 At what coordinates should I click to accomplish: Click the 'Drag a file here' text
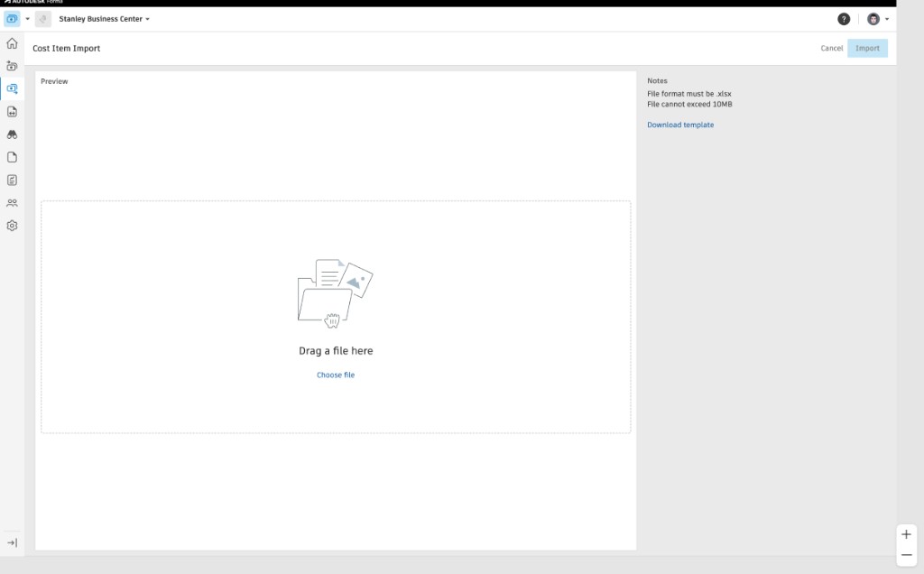(336, 351)
